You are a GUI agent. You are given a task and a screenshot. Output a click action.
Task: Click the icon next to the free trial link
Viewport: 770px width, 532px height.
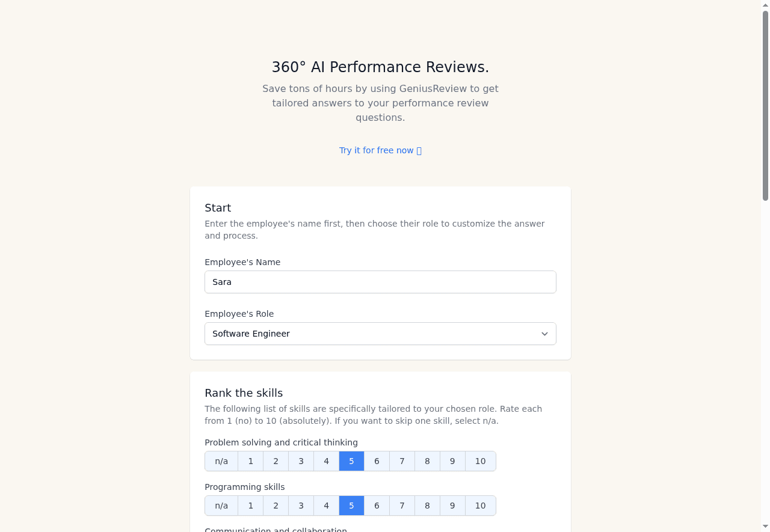(x=419, y=150)
